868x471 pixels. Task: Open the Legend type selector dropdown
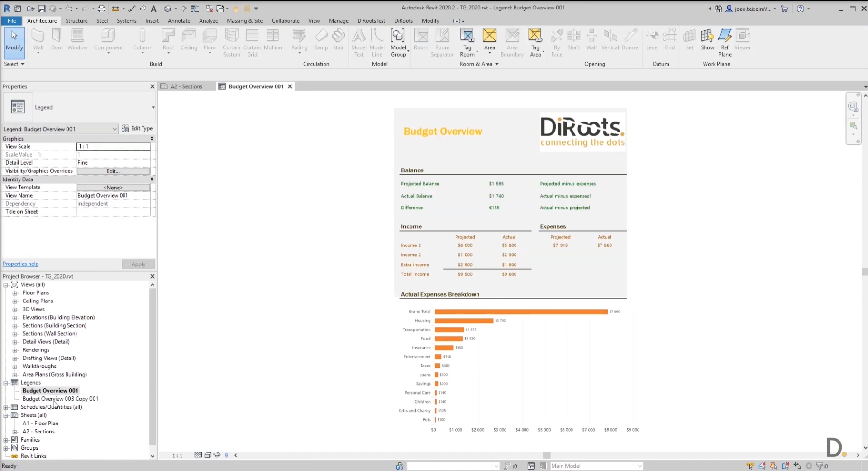click(x=153, y=107)
